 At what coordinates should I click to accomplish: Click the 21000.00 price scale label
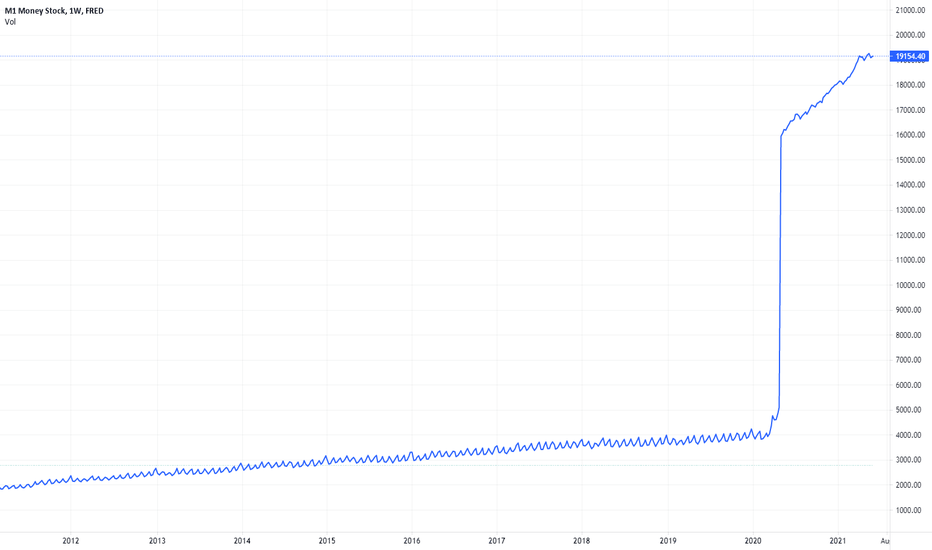tap(910, 10)
